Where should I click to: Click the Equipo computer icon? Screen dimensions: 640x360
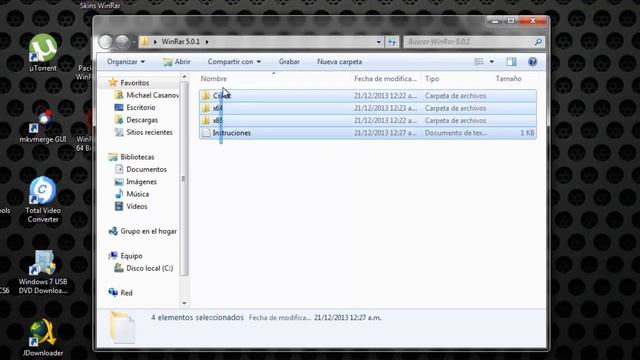(113, 256)
